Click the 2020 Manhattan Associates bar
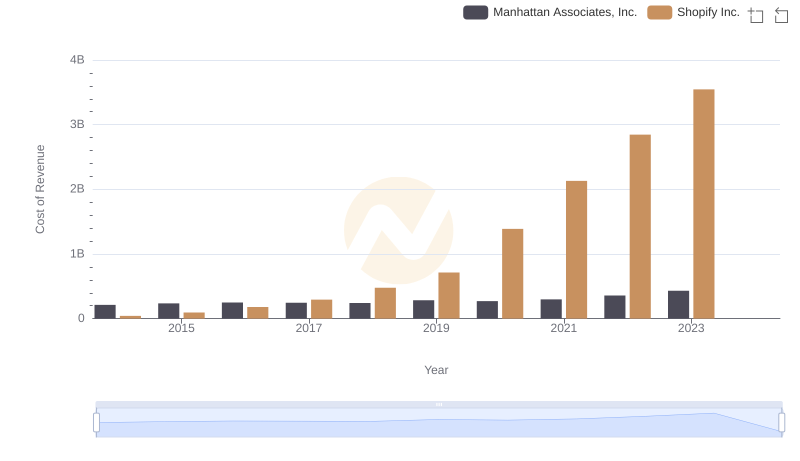 pos(487,310)
